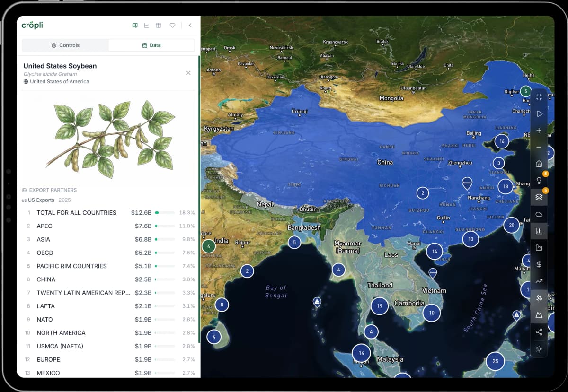Image resolution: width=568 pixels, height=392 pixels.
Task: Select the LAFTA export partner row
Action: [x=109, y=306]
